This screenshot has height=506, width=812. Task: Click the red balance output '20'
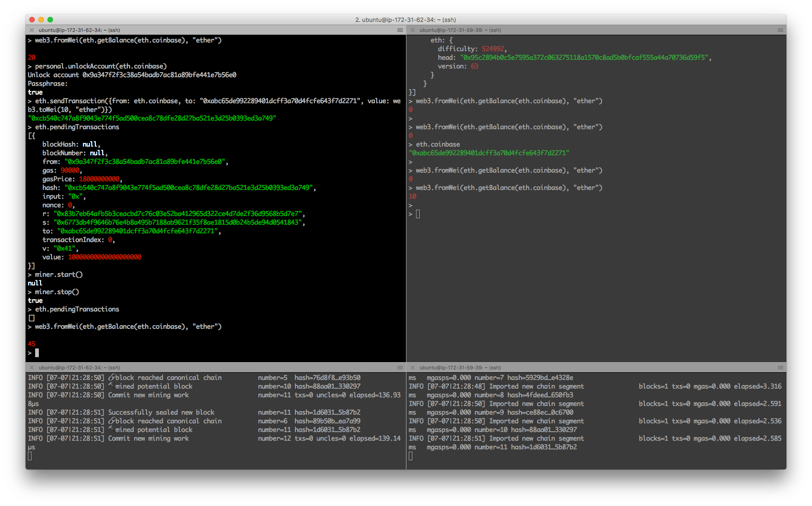[32, 58]
